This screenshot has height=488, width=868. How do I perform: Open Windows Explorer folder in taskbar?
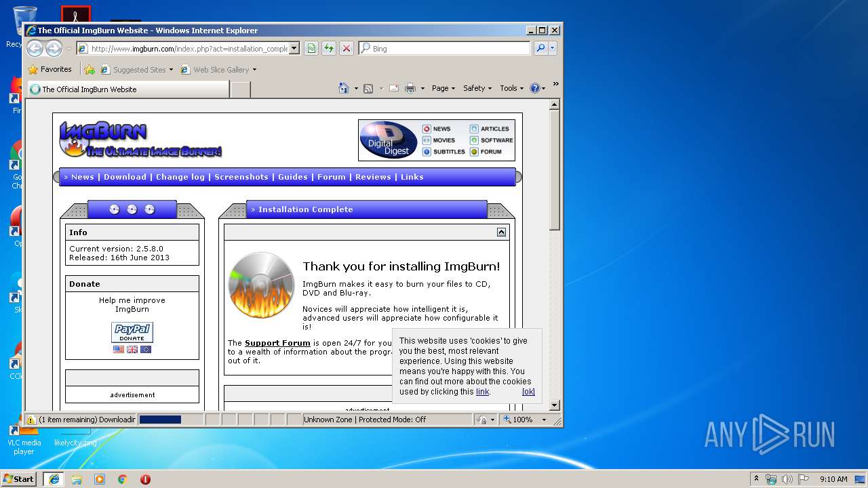(77, 479)
